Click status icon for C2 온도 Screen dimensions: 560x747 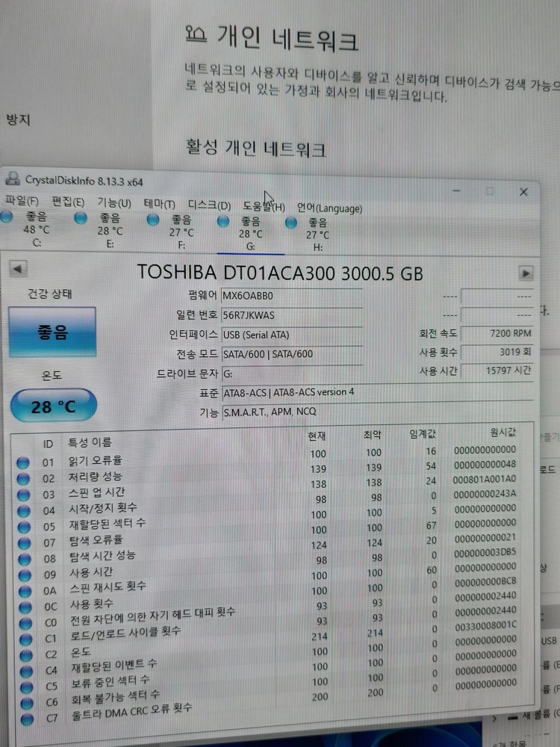pyautogui.click(x=26, y=655)
